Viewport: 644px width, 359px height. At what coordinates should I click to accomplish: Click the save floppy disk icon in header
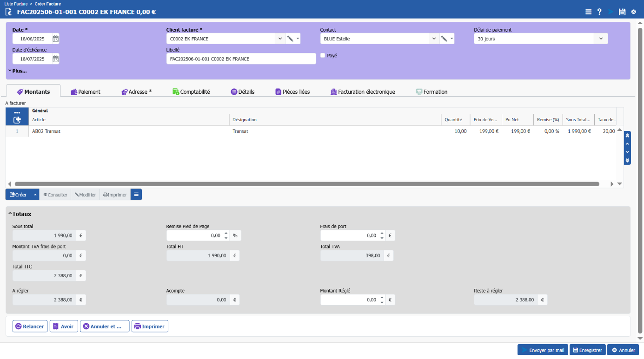click(x=622, y=12)
